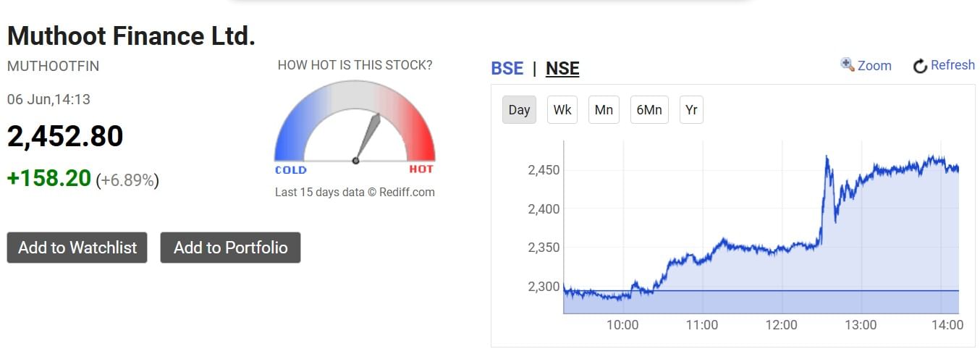The image size is (980, 354).
Task: Click the 2,452.80 current price
Action: click(x=65, y=137)
